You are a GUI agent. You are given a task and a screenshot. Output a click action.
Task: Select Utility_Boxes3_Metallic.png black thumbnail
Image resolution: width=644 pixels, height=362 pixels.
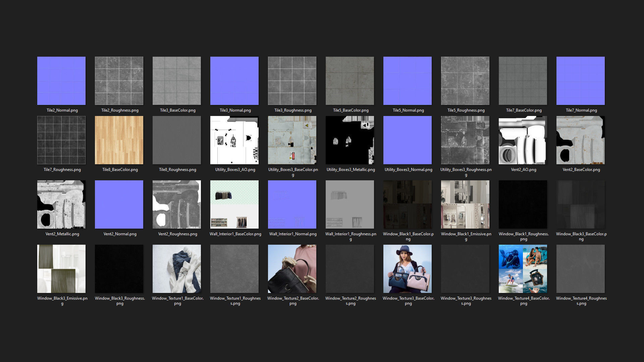(350, 140)
